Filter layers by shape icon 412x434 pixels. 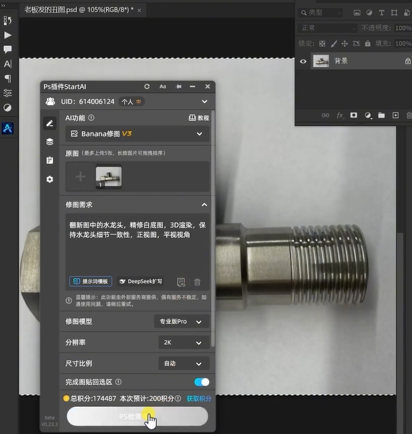[394, 13]
